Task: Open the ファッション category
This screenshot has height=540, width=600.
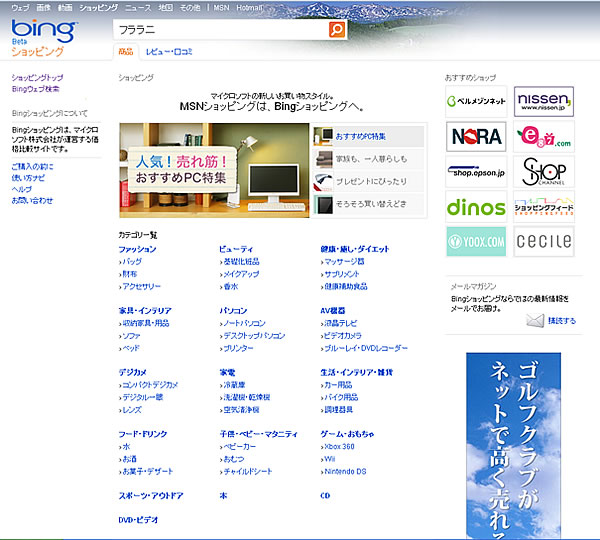Action: [x=137, y=249]
